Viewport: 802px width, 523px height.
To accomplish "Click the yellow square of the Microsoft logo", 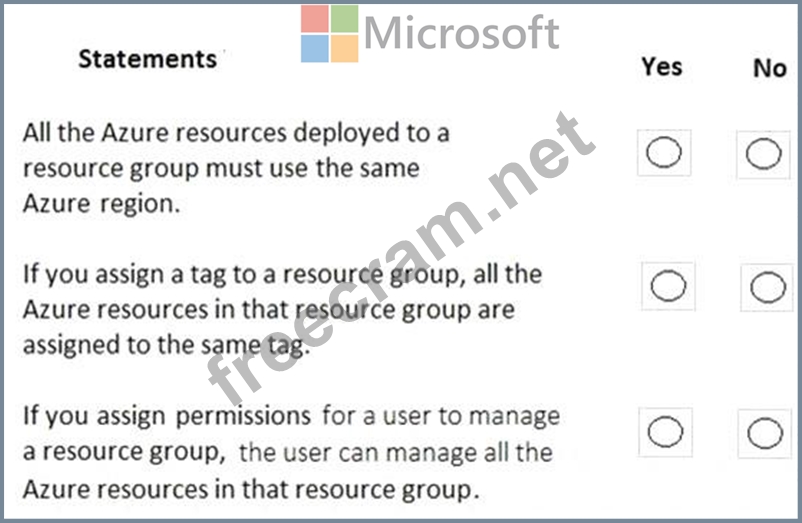I will (344, 48).
